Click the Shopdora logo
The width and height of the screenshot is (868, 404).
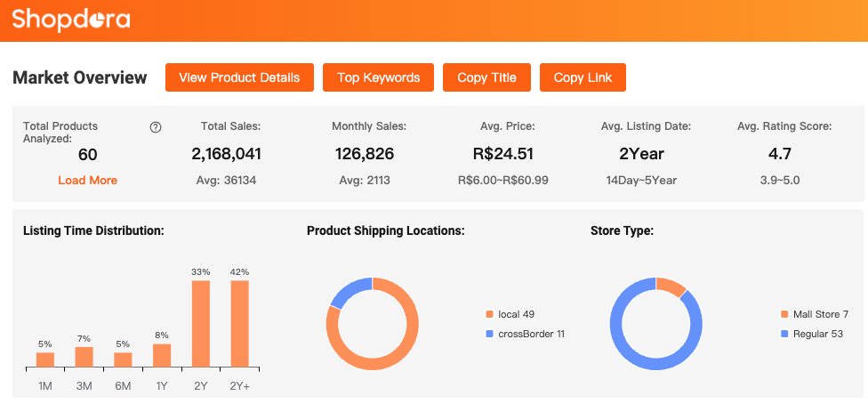(71, 19)
